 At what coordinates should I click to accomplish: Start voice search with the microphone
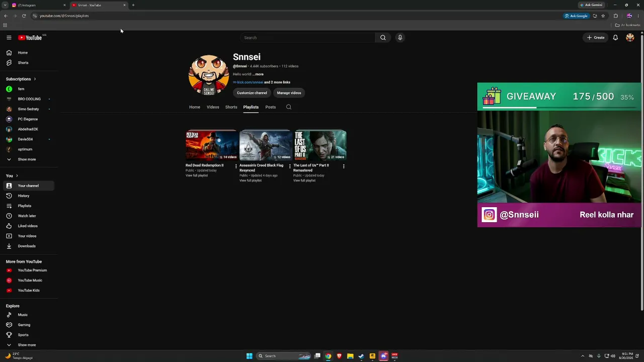coord(400,38)
